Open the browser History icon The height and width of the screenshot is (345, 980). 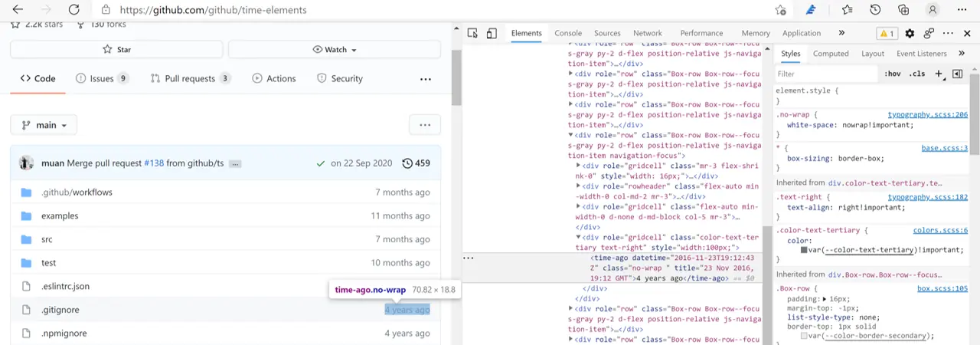coord(875,10)
